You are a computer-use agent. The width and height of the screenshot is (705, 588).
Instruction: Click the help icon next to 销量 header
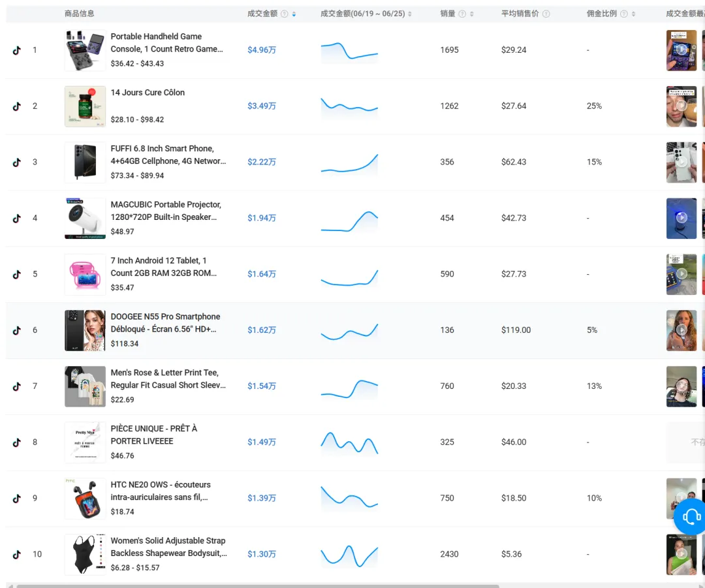462,14
